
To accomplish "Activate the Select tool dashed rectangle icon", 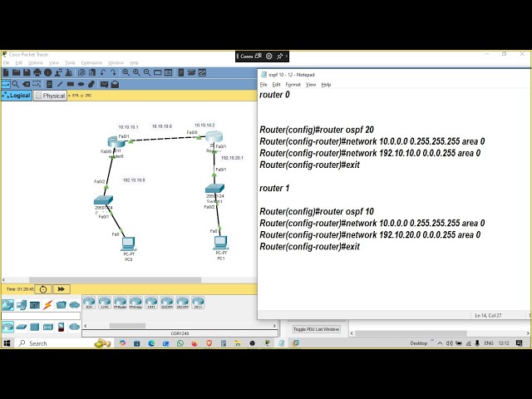I will click(6, 84).
